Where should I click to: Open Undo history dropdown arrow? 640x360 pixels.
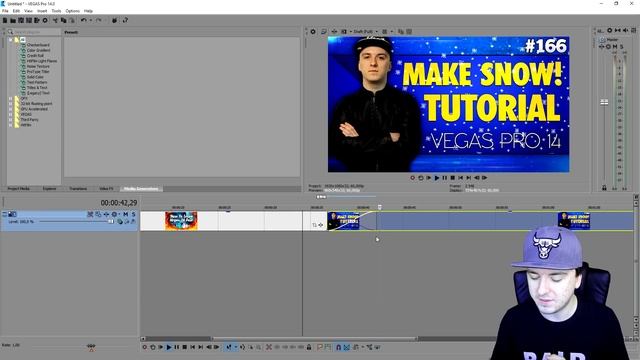click(x=90, y=20)
